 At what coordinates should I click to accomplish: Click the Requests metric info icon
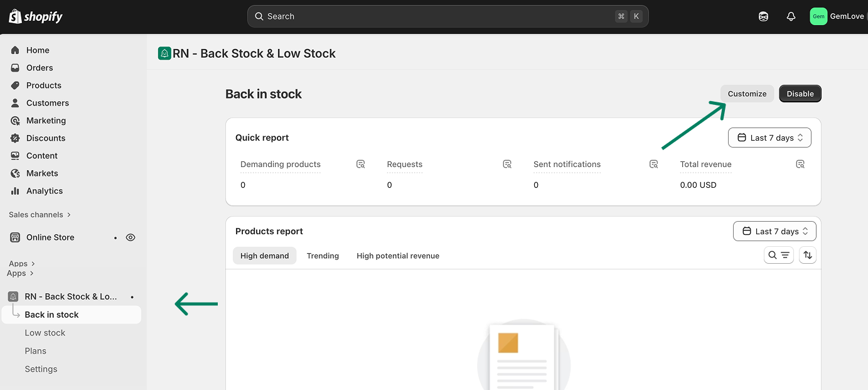tap(507, 164)
